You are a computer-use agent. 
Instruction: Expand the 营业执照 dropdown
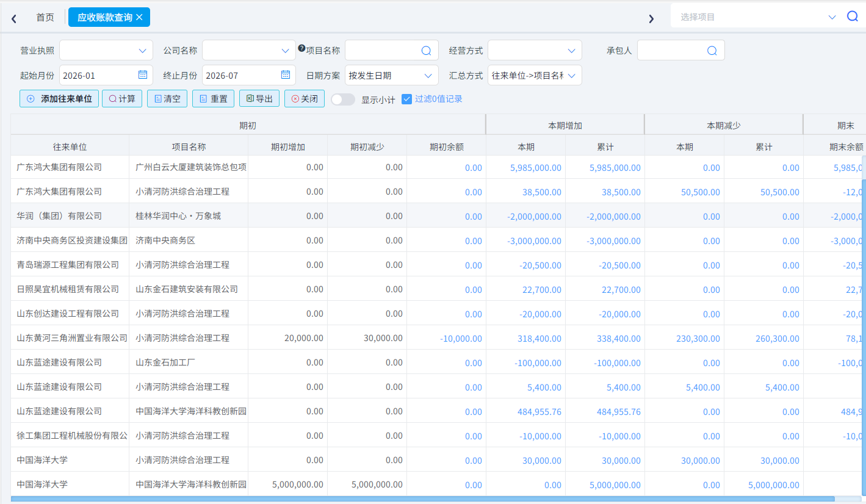tap(105, 51)
